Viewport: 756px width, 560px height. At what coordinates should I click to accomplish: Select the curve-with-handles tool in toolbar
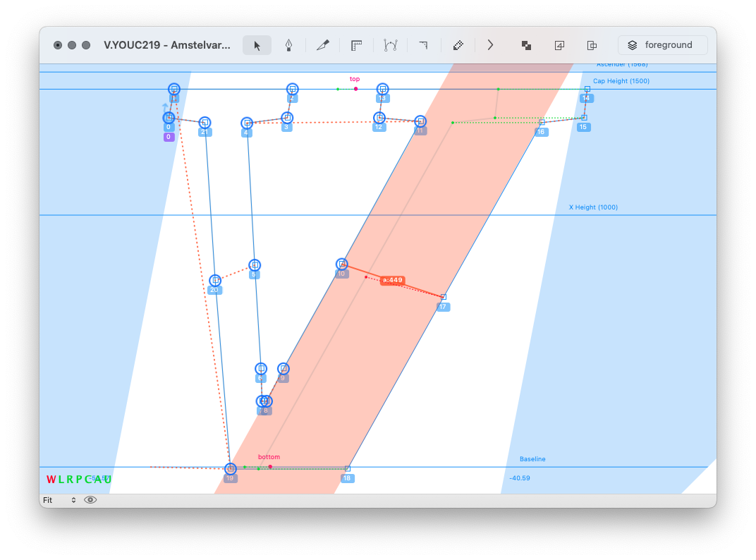coord(390,45)
